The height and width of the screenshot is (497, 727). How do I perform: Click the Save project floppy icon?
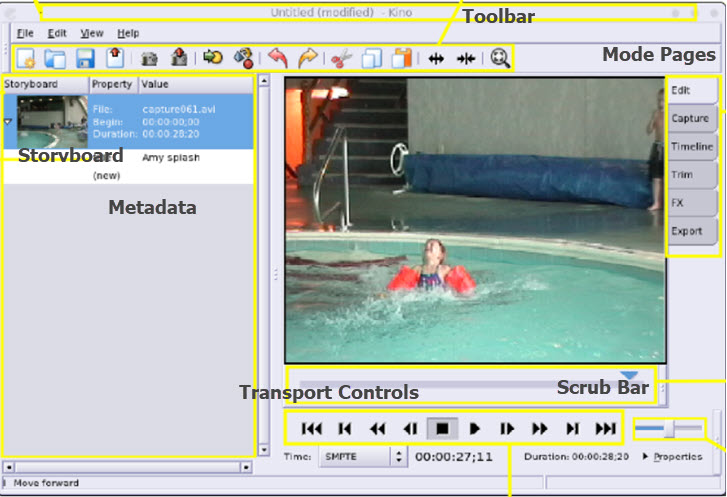(85, 59)
